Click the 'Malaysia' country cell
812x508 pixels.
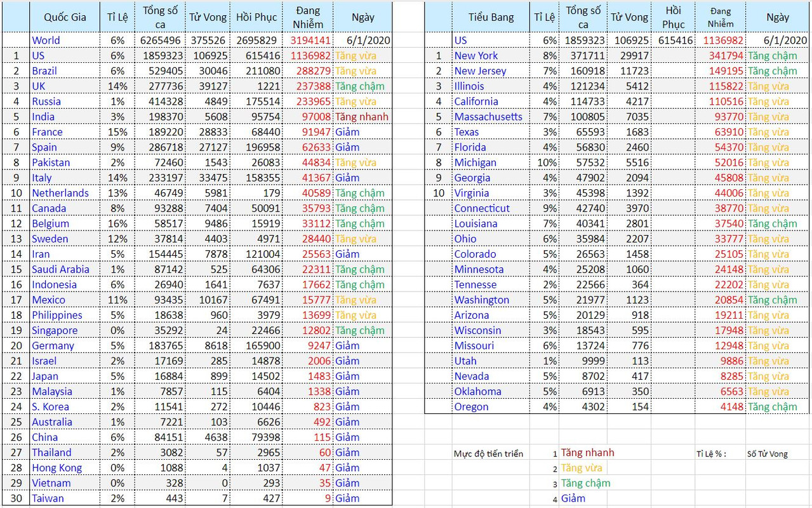pyautogui.click(x=65, y=391)
